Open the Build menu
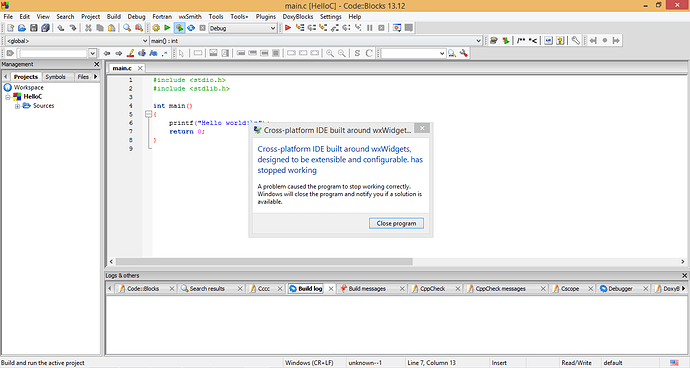Image resolution: width=690 pixels, height=368 pixels. 114,17
